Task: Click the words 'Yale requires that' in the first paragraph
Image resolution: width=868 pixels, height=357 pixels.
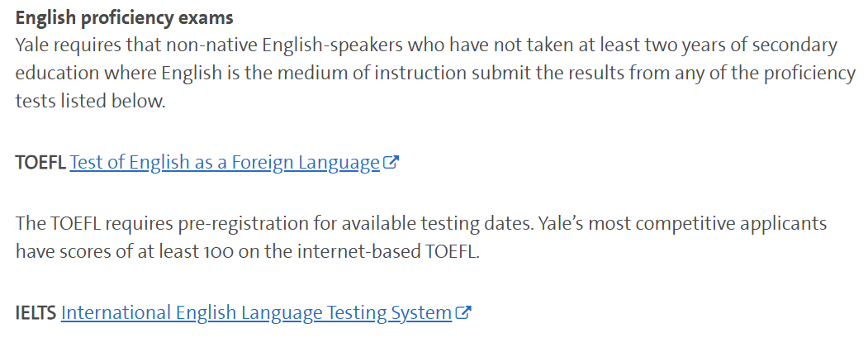Action: coord(80,45)
